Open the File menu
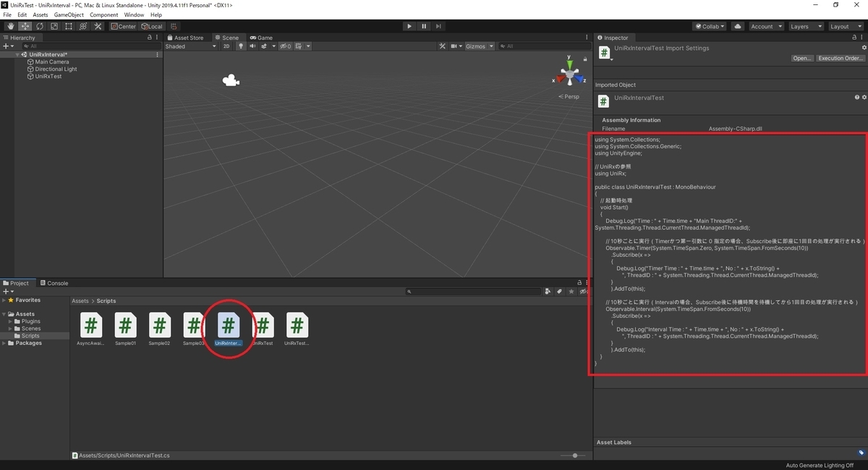Image resolution: width=868 pixels, height=470 pixels. 7,14
